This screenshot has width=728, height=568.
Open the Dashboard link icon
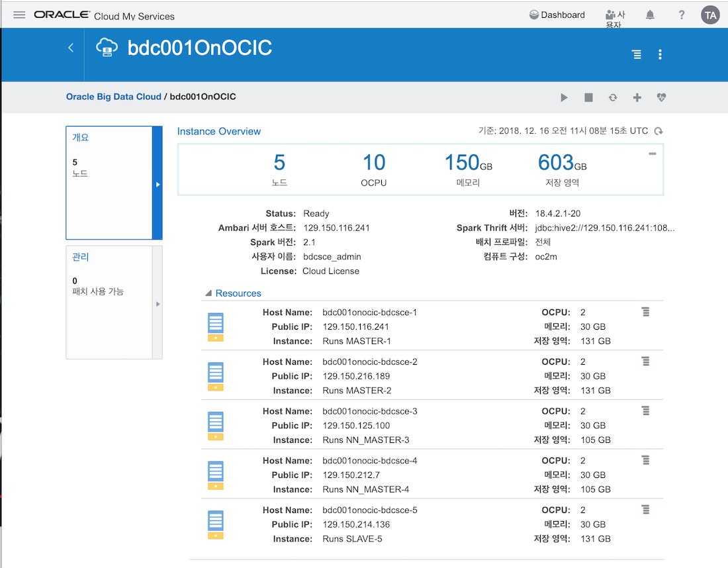tap(534, 15)
